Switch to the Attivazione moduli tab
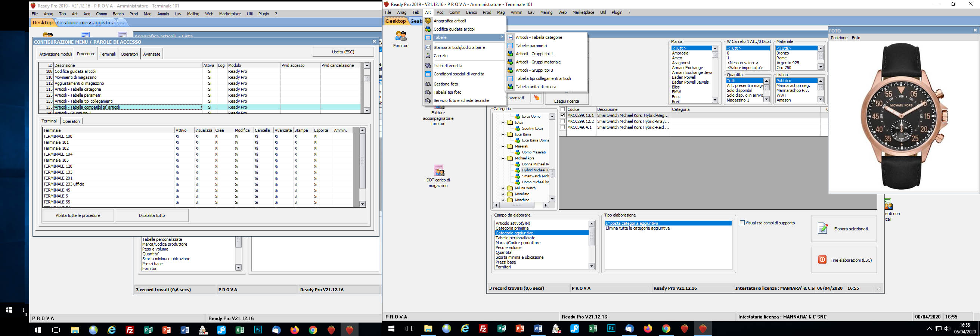980x336 pixels. point(56,54)
